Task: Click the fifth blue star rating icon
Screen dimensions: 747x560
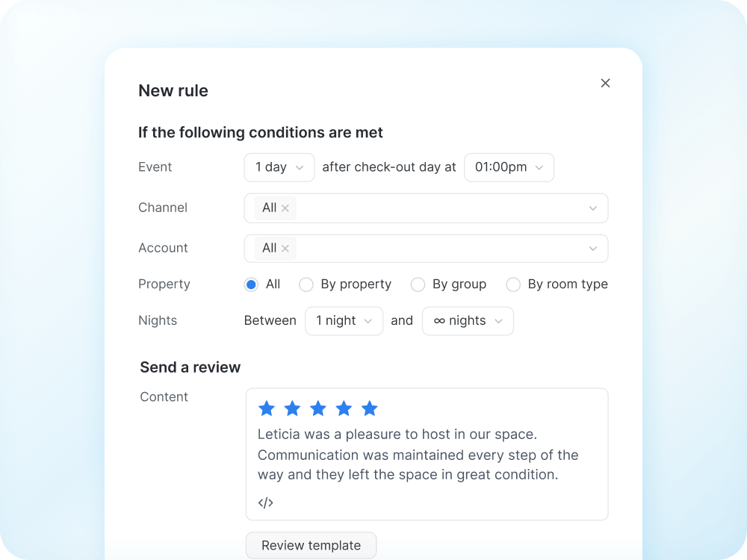Action: click(x=369, y=408)
